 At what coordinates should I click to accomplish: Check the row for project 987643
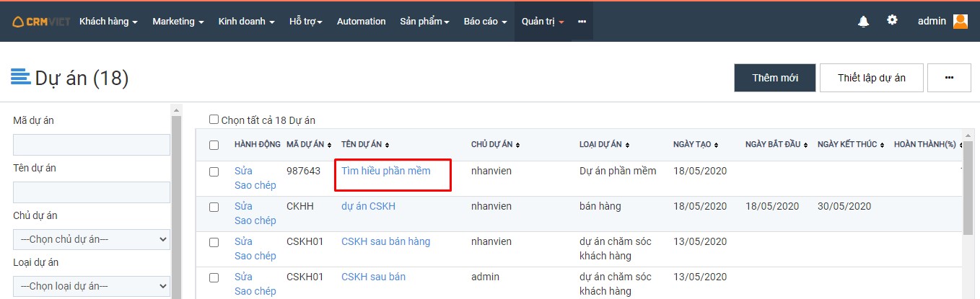coord(214,171)
